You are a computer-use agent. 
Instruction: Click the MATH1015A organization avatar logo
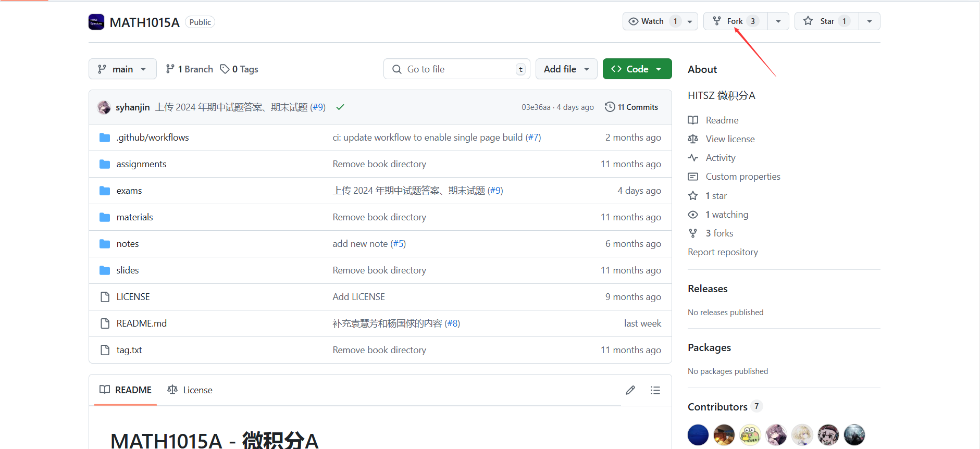[x=96, y=22]
